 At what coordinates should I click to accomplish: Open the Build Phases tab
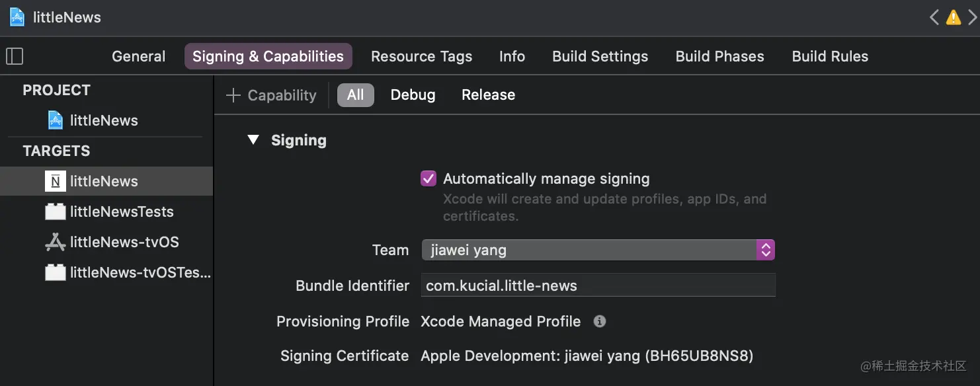719,56
